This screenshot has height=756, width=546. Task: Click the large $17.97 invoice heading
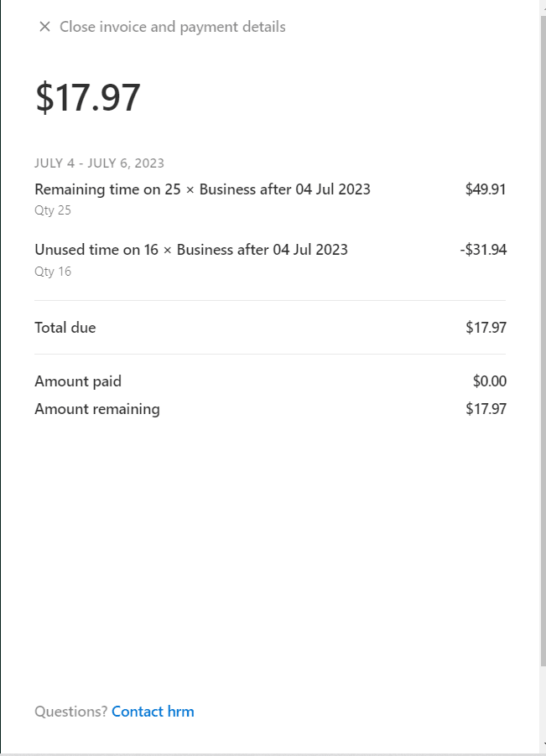pyautogui.click(x=87, y=97)
